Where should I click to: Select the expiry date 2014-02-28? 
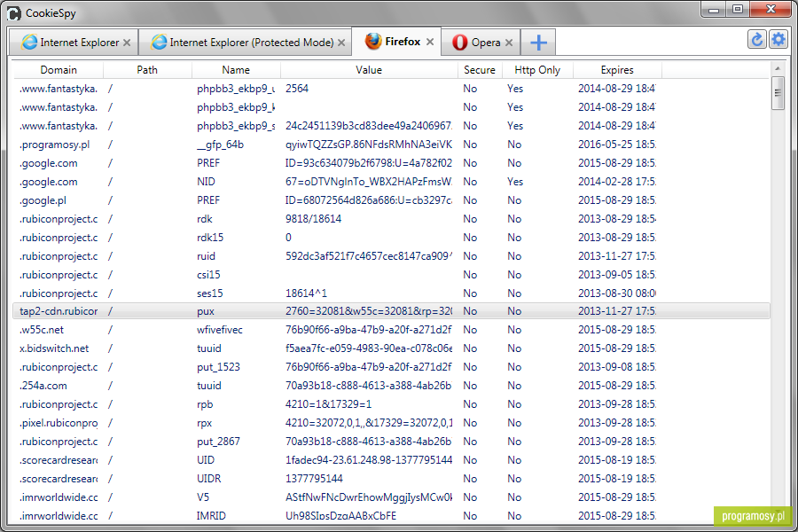click(x=617, y=182)
